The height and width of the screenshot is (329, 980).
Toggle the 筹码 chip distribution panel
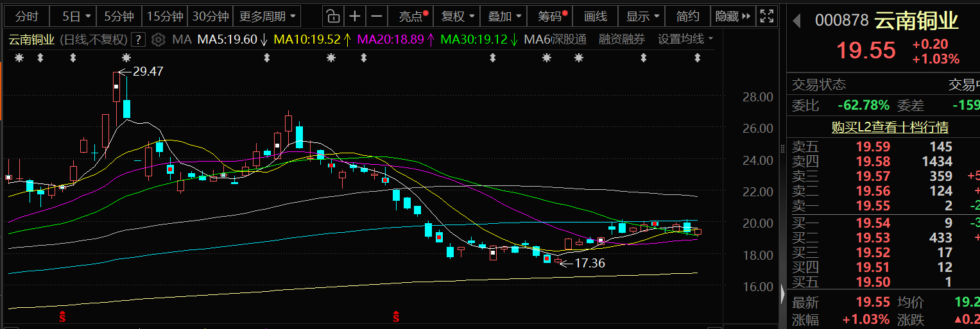(x=550, y=16)
